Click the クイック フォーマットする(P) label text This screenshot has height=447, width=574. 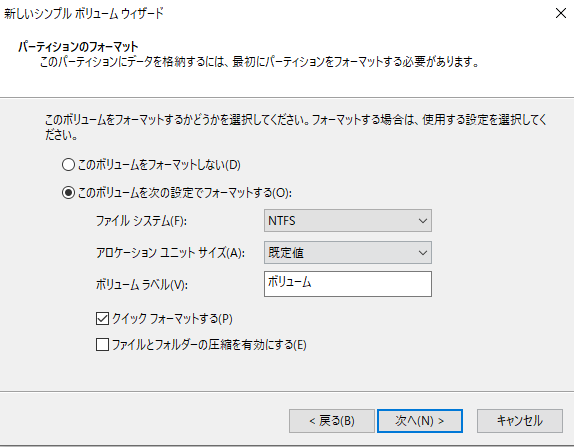172,319
